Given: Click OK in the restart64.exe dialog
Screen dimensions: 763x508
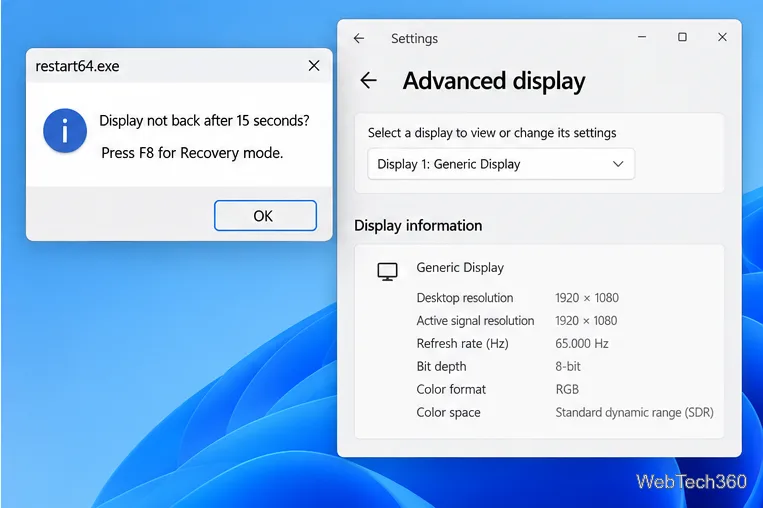Looking at the screenshot, I should coord(265,216).
